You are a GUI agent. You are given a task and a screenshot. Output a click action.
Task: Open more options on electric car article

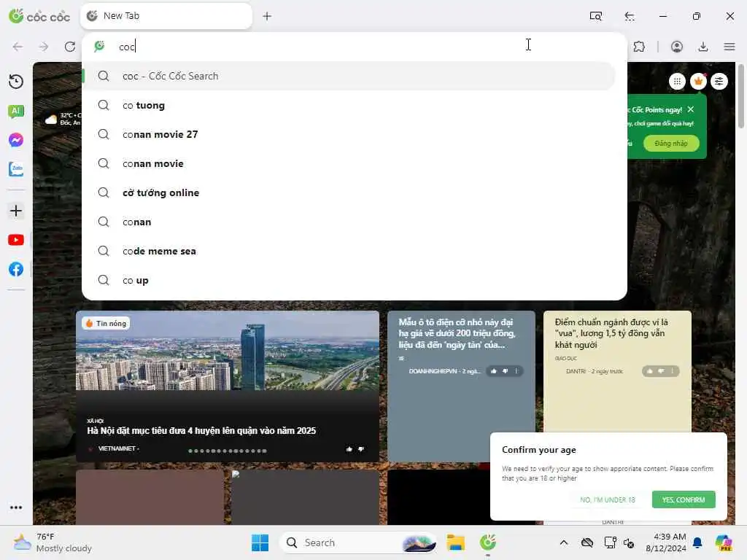(516, 371)
